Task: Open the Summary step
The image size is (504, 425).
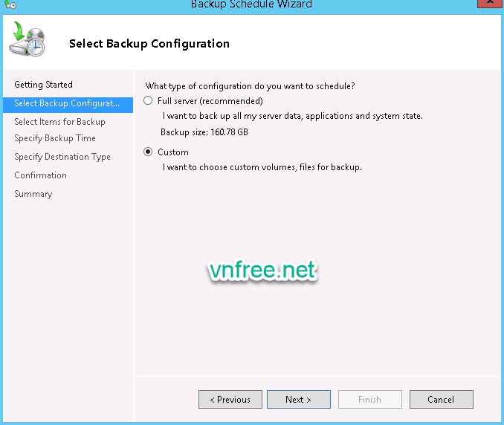Action: pyautogui.click(x=33, y=194)
